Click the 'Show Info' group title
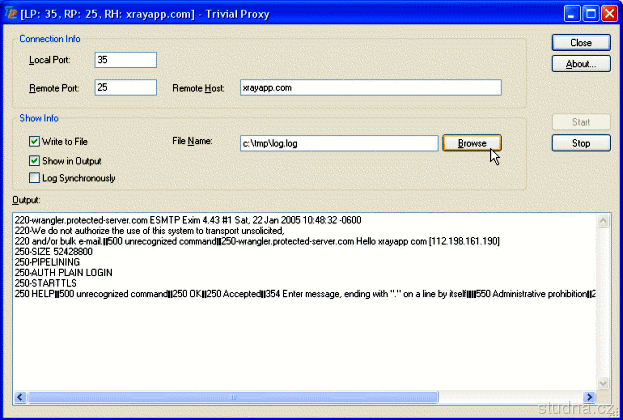The height and width of the screenshot is (420, 623). (x=39, y=118)
